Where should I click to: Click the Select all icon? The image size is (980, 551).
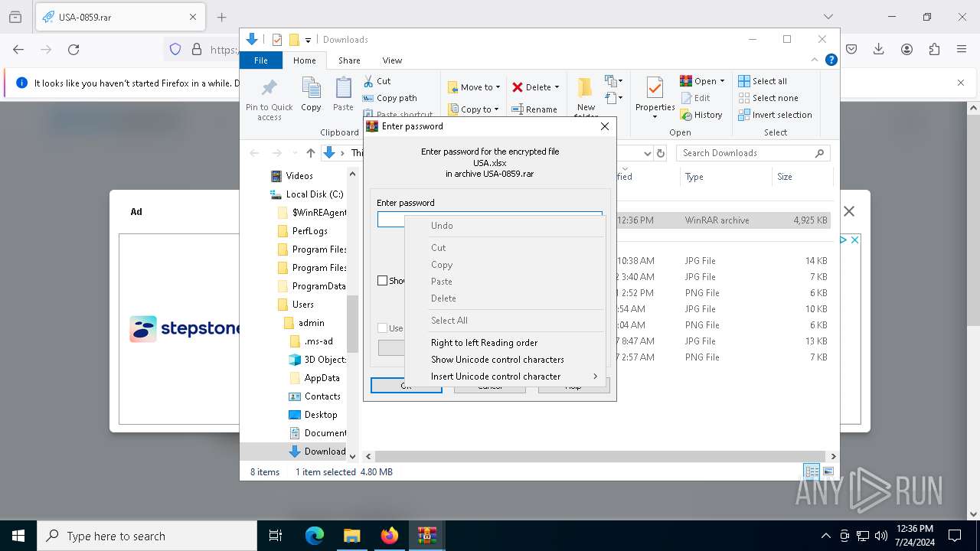pyautogui.click(x=744, y=81)
